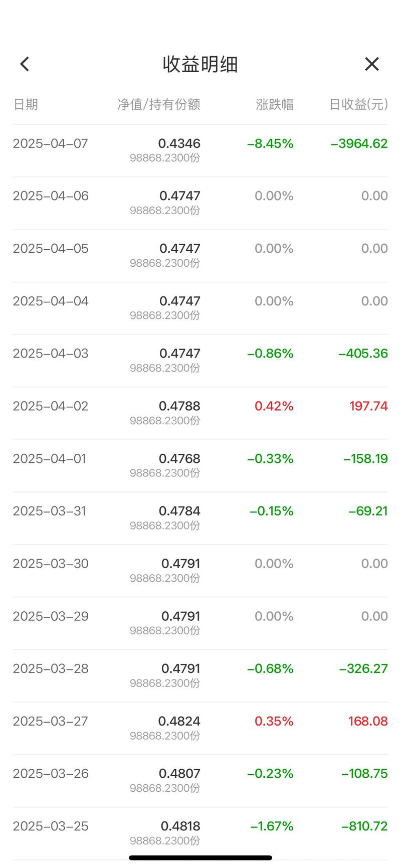The image size is (401, 868).
Task: Tap the 2025-04-06 date entry
Action: (x=51, y=196)
